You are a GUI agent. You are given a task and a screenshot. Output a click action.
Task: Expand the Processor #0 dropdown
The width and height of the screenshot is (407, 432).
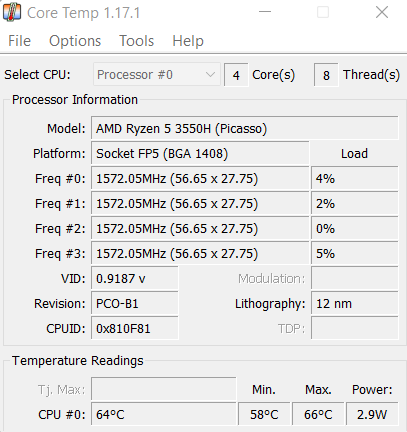(x=157, y=75)
